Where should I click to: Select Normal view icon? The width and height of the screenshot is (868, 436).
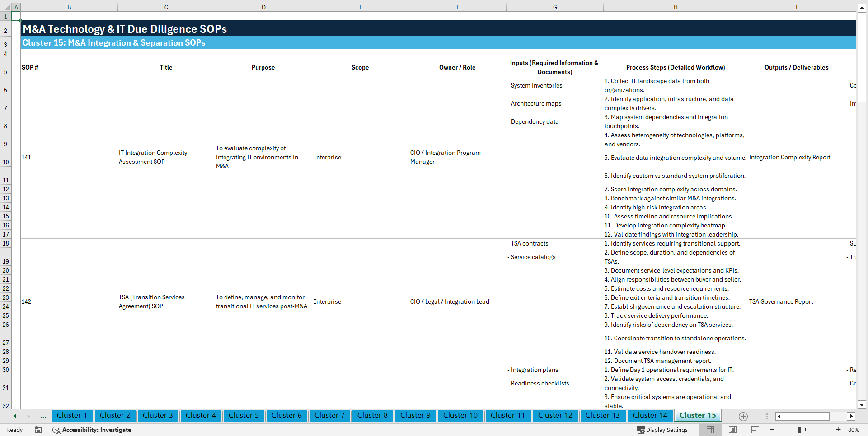click(x=710, y=430)
